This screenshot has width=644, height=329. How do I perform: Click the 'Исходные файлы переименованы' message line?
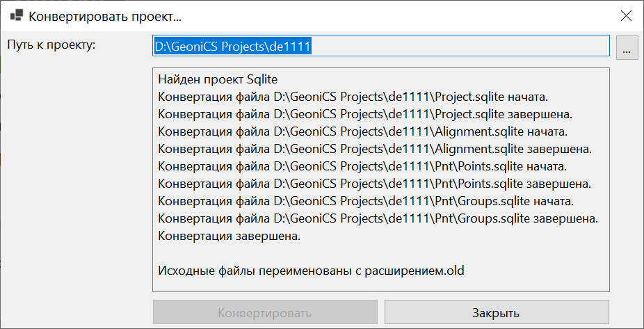coord(311,269)
